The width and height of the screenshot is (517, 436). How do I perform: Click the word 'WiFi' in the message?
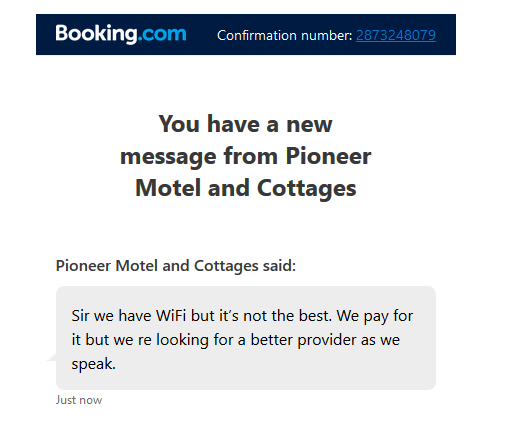171,316
